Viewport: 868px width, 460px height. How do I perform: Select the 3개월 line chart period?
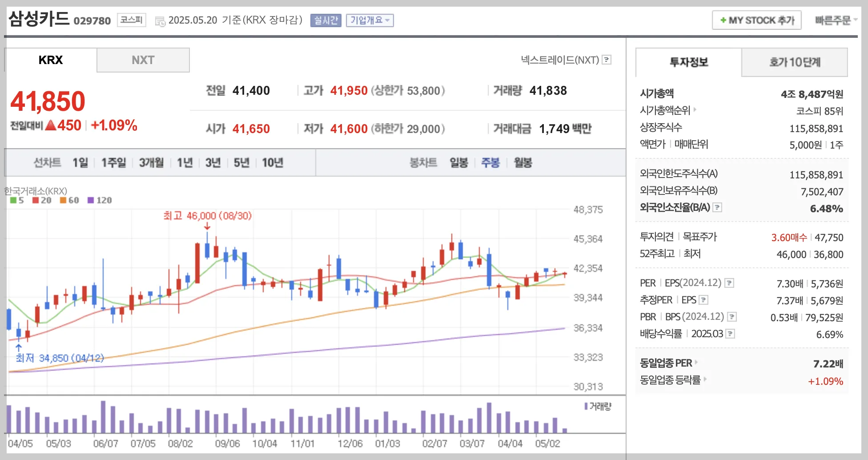(x=152, y=163)
